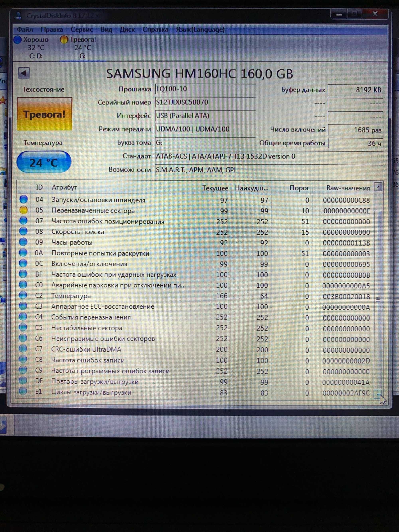Click the Порог column header
This screenshot has width=399, height=532.
pyautogui.click(x=292, y=188)
